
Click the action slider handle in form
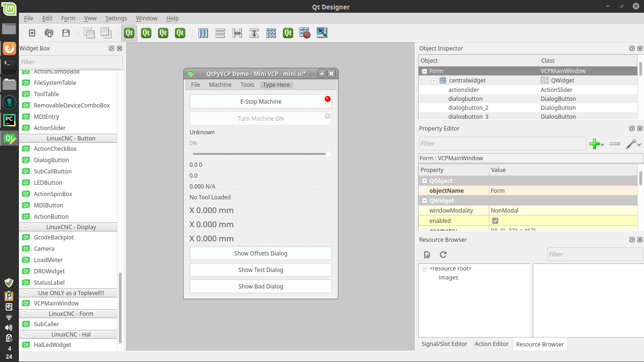[329, 154]
